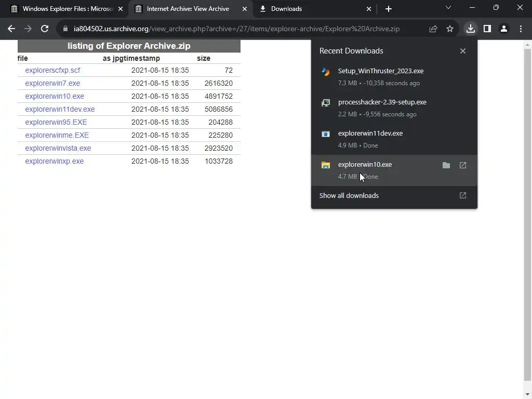Close the Recent Downloads popup
Image resolution: width=532 pixels, height=399 pixels.
463,51
